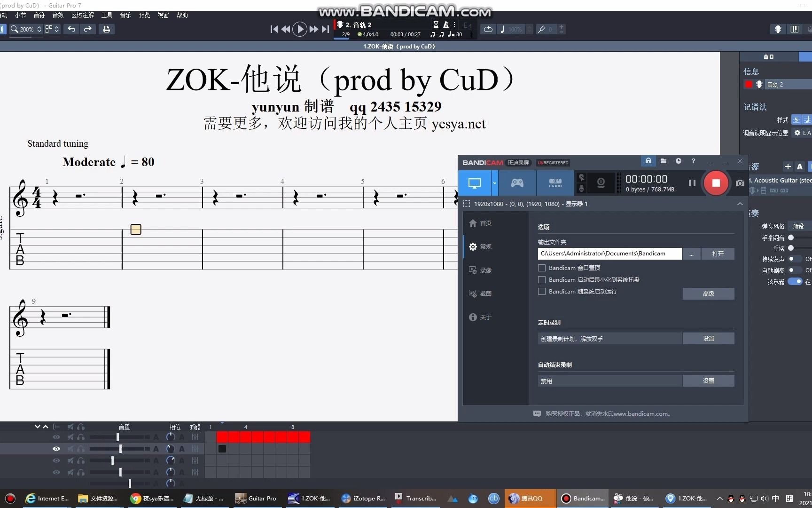Click the tempo marking Moderate = 80
The image size is (812, 508).
(109, 162)
